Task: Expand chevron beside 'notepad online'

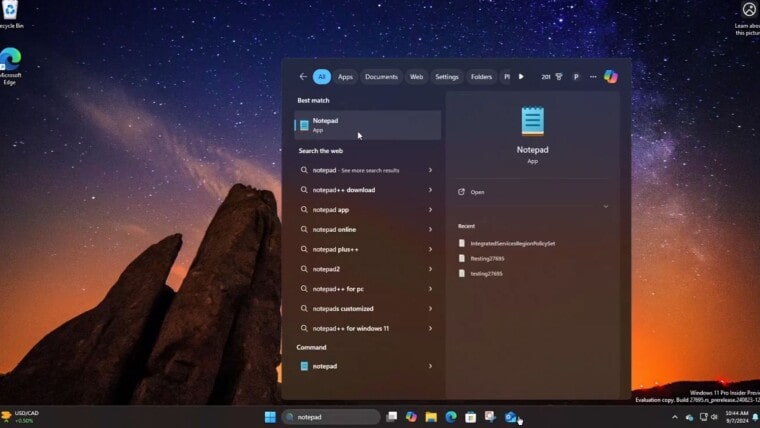Action: (430, 229)
